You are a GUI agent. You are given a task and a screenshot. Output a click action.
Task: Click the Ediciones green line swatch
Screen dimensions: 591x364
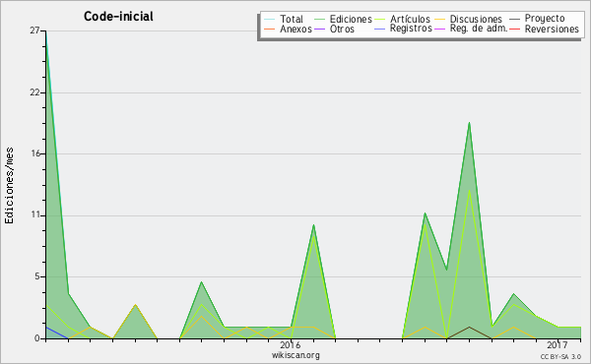[x=319, y=20]
